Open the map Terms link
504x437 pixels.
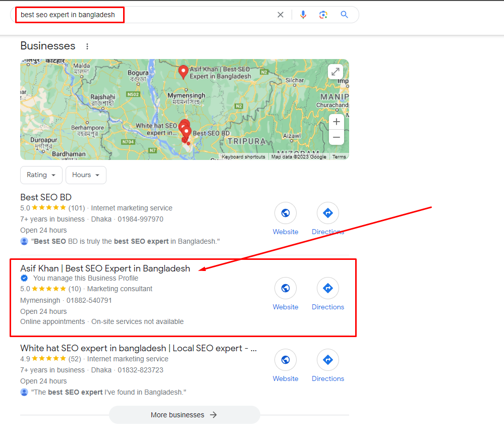[x=339, y=157]
